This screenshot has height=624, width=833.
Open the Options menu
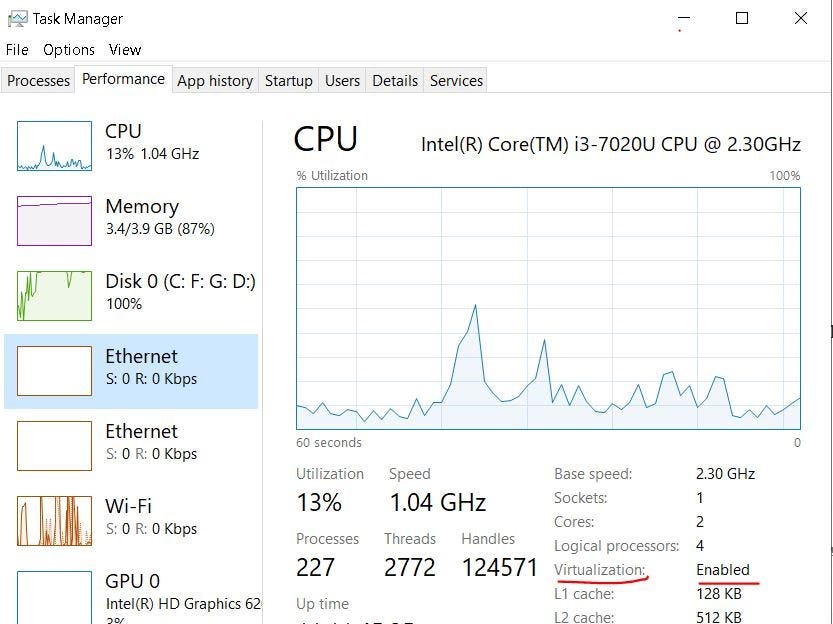click(68, 49)
